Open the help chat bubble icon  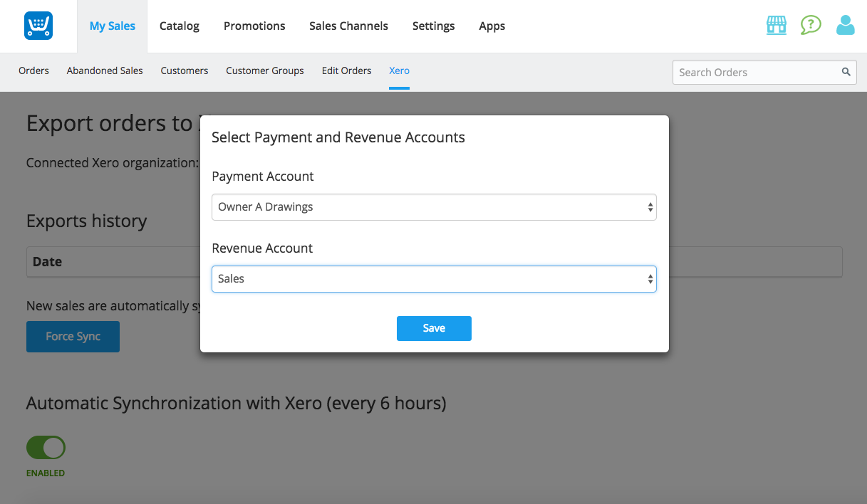coord(811,26)
